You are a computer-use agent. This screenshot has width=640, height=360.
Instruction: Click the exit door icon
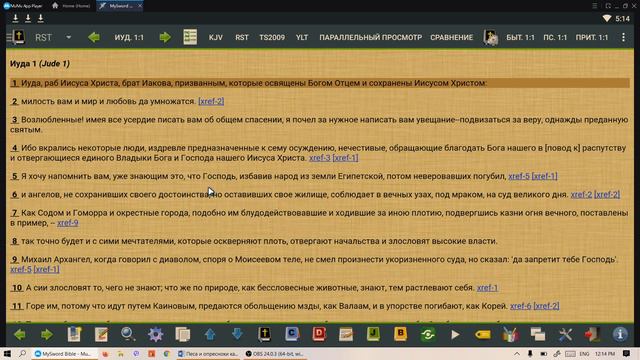[592, 334]
